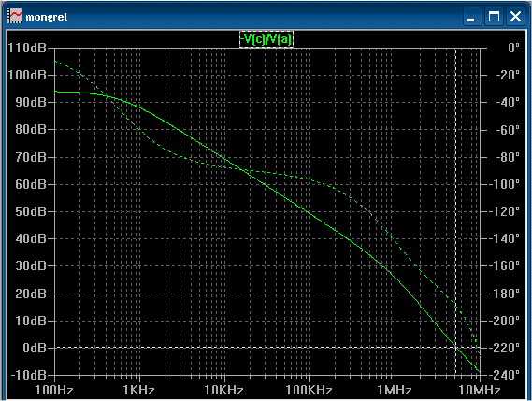The width and height of the screenshot is (532, 401).
Task: Click the 10KHz frequency axis label
Action: pos(224,390)
